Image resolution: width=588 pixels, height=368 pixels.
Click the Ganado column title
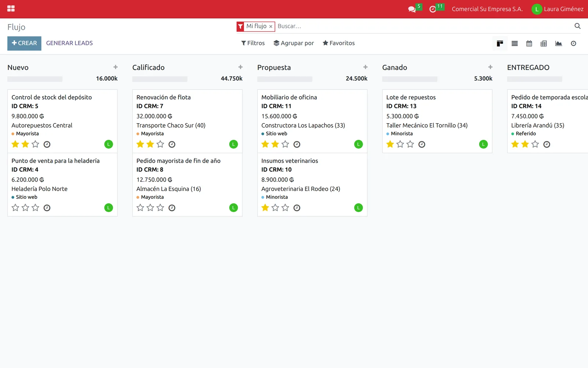395,67
